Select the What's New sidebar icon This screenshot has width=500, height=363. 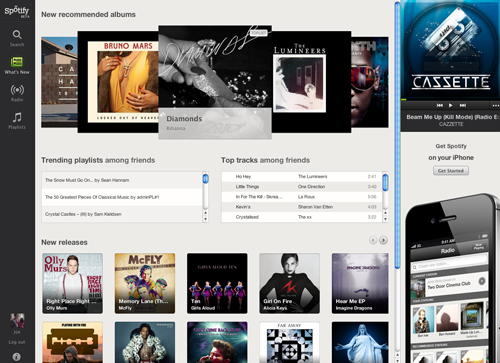(x=17, y=62)
